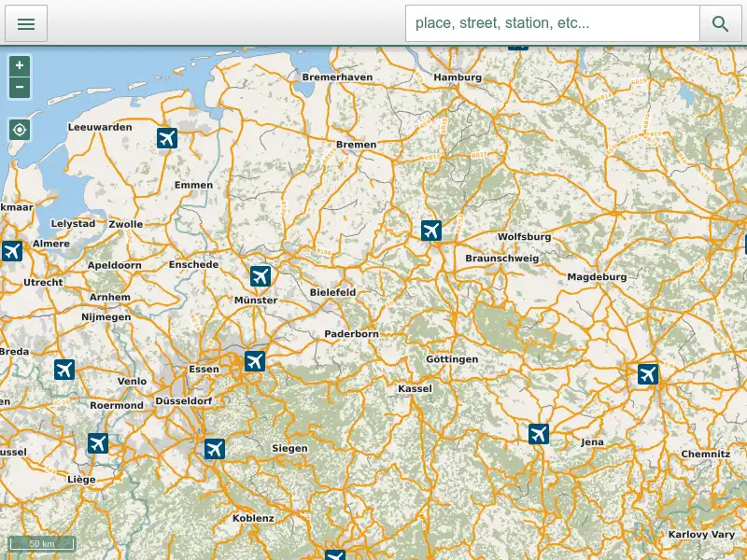Screen dimensions: 747x560
Task: Click the airport marker west of Braunschweig
Action: point(430,230)
